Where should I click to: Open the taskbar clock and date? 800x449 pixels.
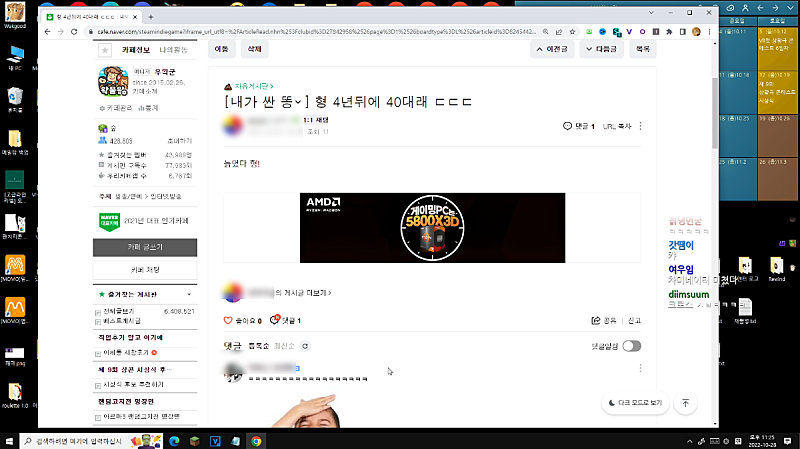pyautogui.click(x=761, y=441)
